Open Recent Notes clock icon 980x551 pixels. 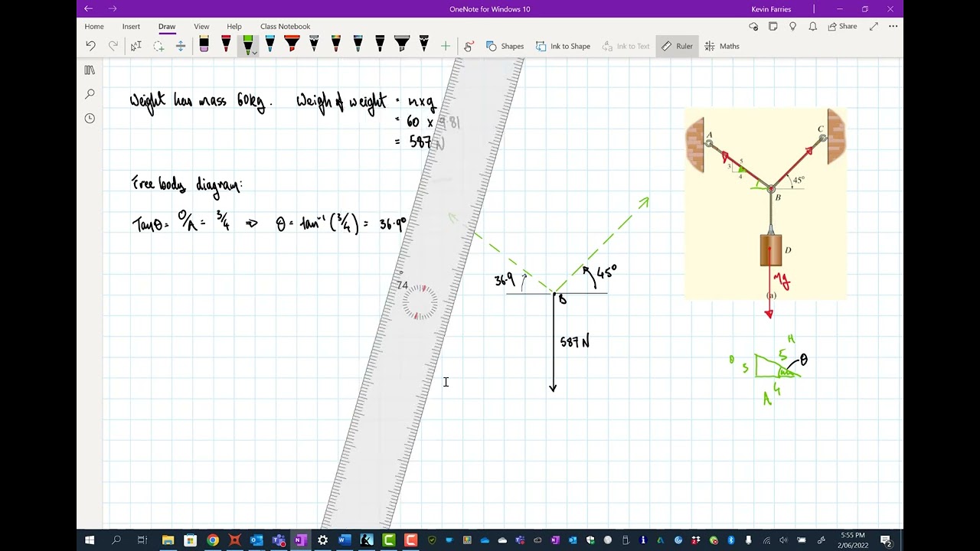pyautogui.click(x=90, y=119)
